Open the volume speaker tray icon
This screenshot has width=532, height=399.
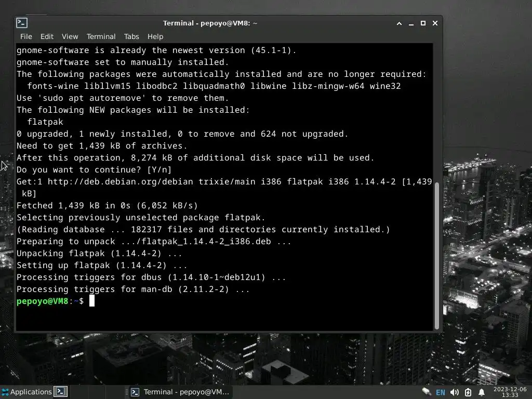(454, 392)
